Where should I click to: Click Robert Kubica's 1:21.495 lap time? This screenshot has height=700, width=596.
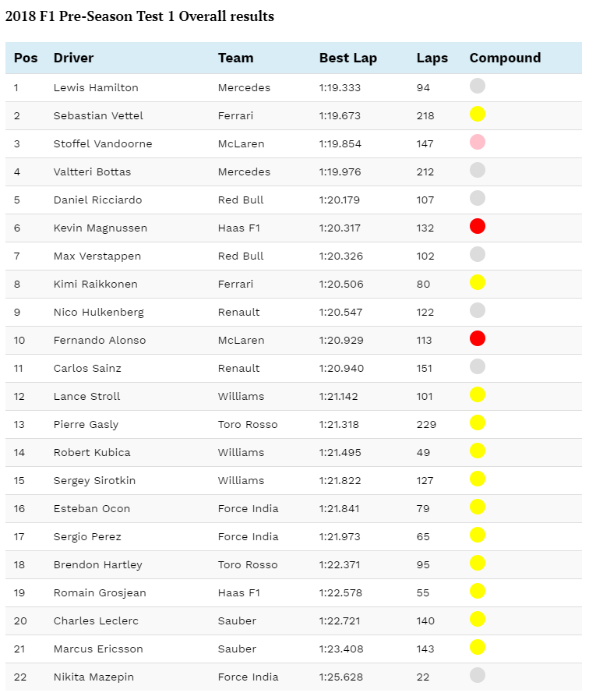(340, 453)
